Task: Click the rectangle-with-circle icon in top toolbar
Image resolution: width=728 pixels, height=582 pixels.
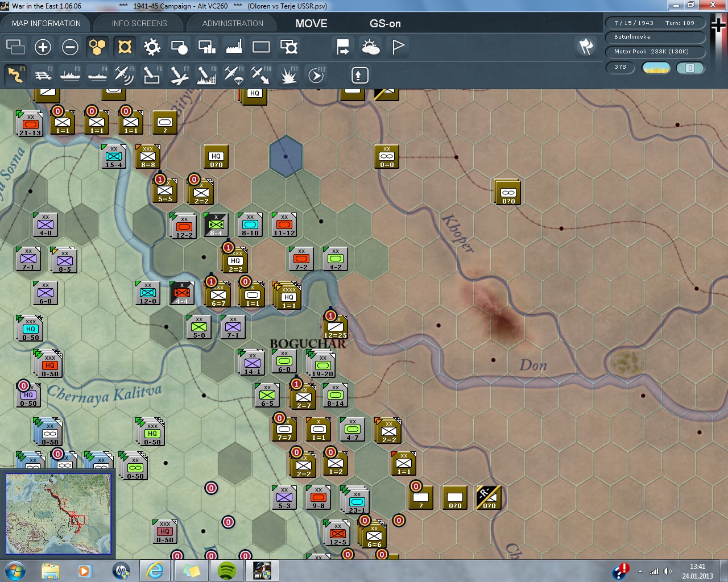Action: click(179, 47)
